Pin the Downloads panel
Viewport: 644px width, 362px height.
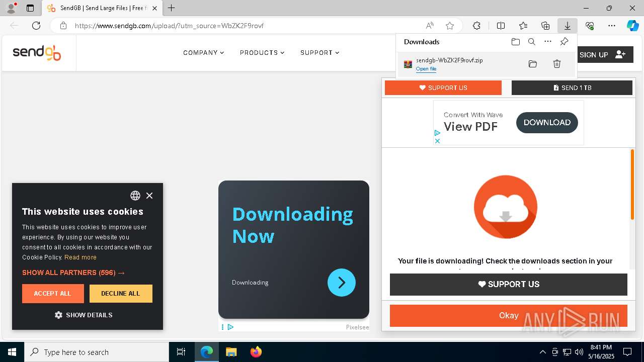[564, 42]
